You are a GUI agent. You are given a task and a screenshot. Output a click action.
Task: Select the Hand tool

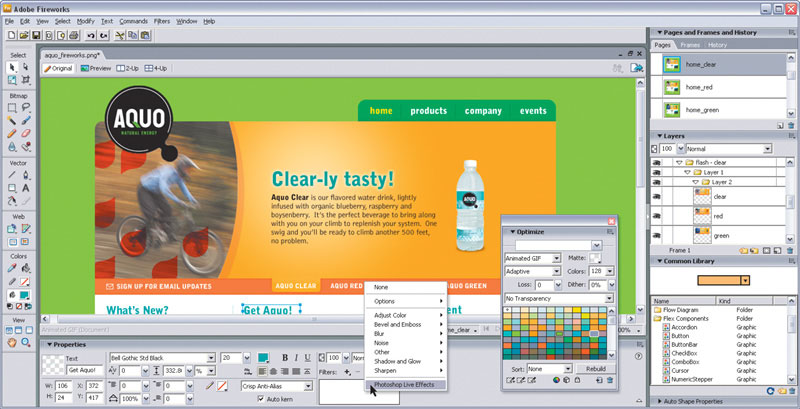tap(12, 343)
